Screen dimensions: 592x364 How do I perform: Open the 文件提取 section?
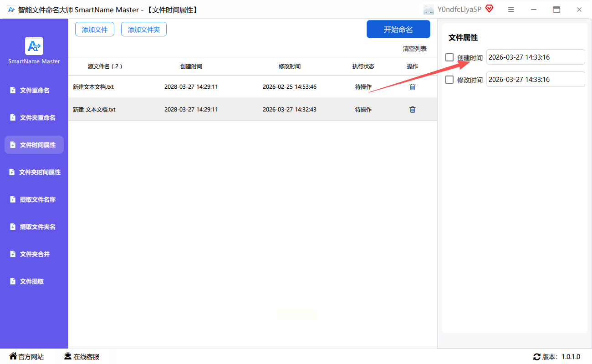click(x=34, y=282)
